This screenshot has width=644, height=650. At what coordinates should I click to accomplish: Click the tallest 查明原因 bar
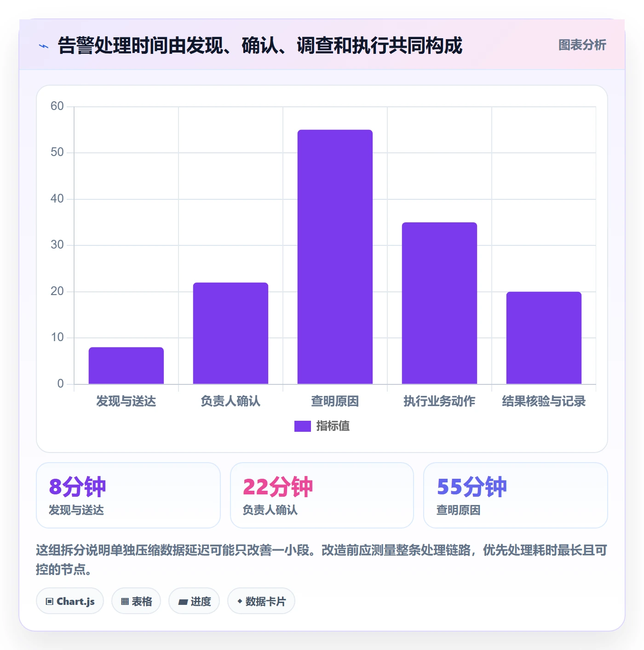pyautogui.click(x=335, y=257)
